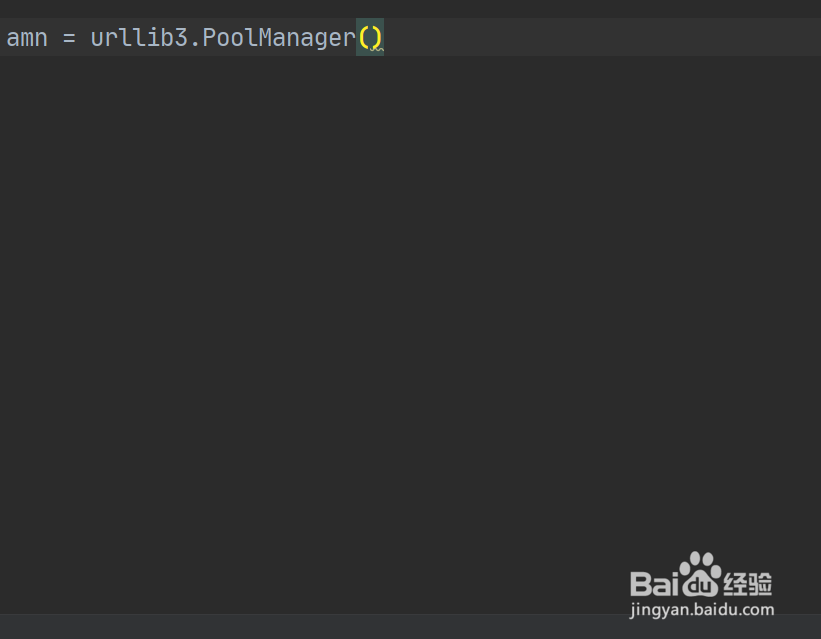The height and width of the screenshot is (639, 821).
Task: Click the equals sign in the assignment
Action: point(69,38)
